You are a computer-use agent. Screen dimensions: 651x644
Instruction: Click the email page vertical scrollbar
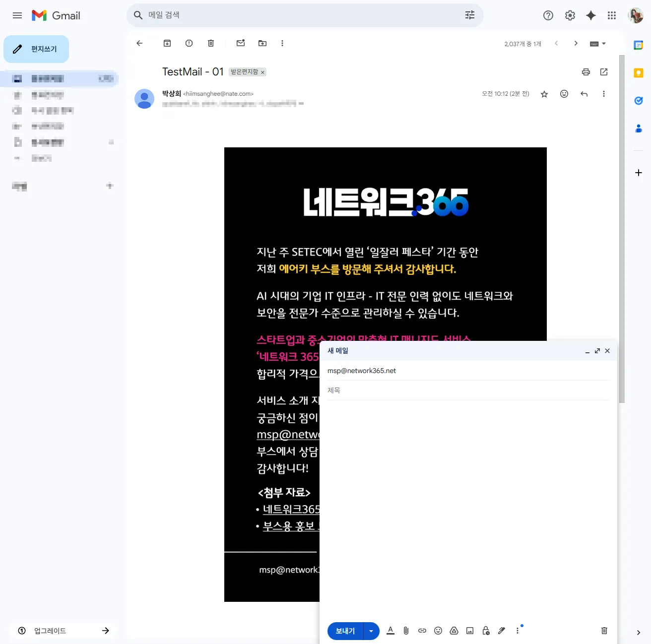click(622, 228)
